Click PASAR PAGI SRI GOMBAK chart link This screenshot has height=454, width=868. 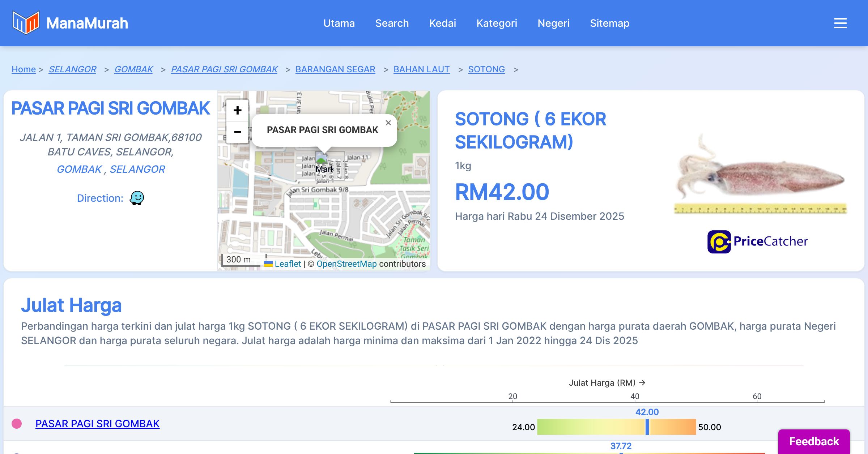coord(97,424)
